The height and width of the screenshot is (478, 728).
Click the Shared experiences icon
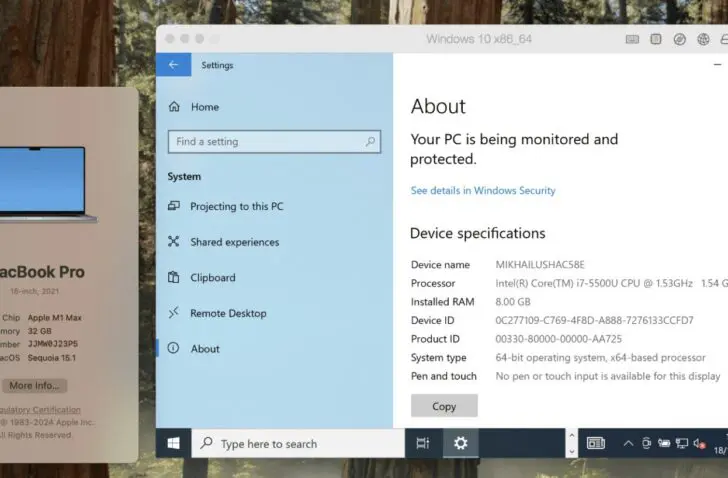click(174, 241)
